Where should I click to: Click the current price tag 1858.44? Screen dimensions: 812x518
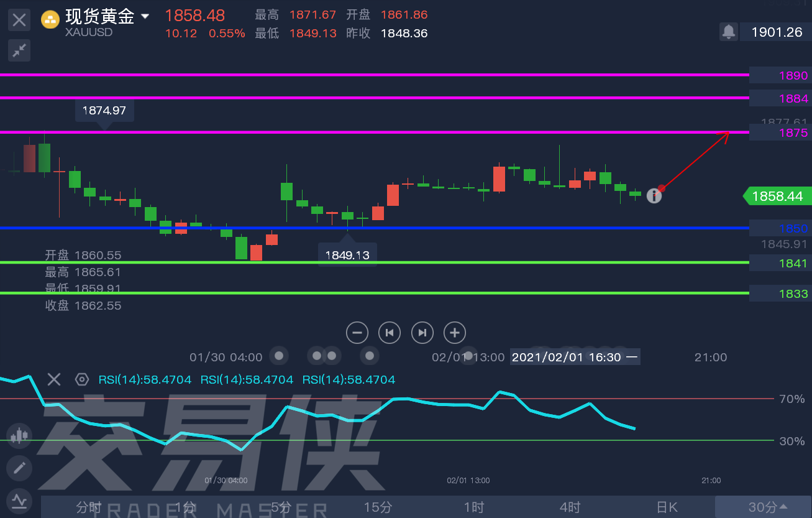(x=777, y=197)
